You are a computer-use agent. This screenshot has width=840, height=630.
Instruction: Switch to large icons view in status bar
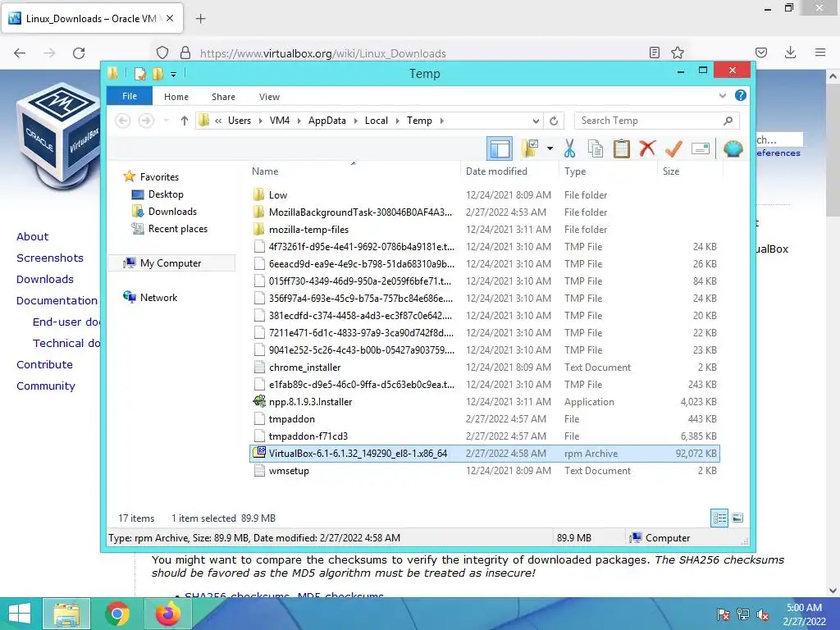coord(737,518)
